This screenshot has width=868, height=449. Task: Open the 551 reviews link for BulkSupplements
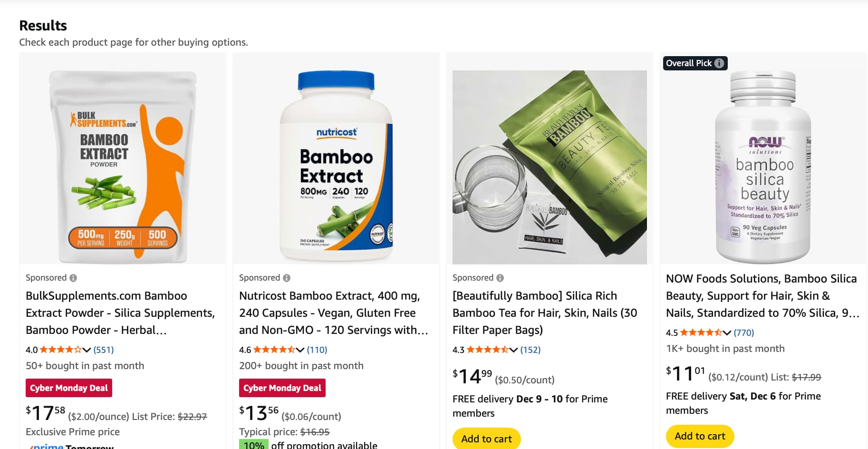[104, 350]
